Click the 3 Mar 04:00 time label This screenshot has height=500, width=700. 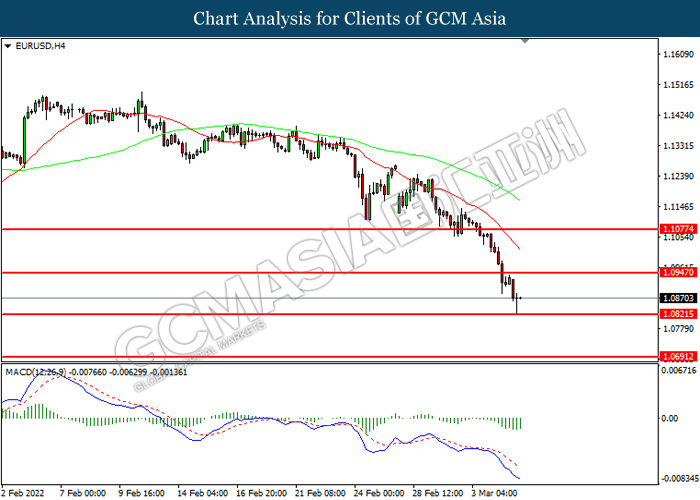pyautogui.click(x=494, y=493)
